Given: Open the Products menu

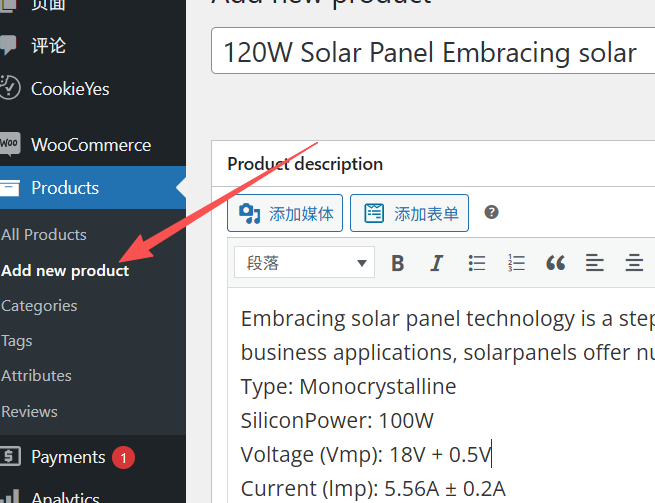Looking at the screenshot, I should [65, 188].
